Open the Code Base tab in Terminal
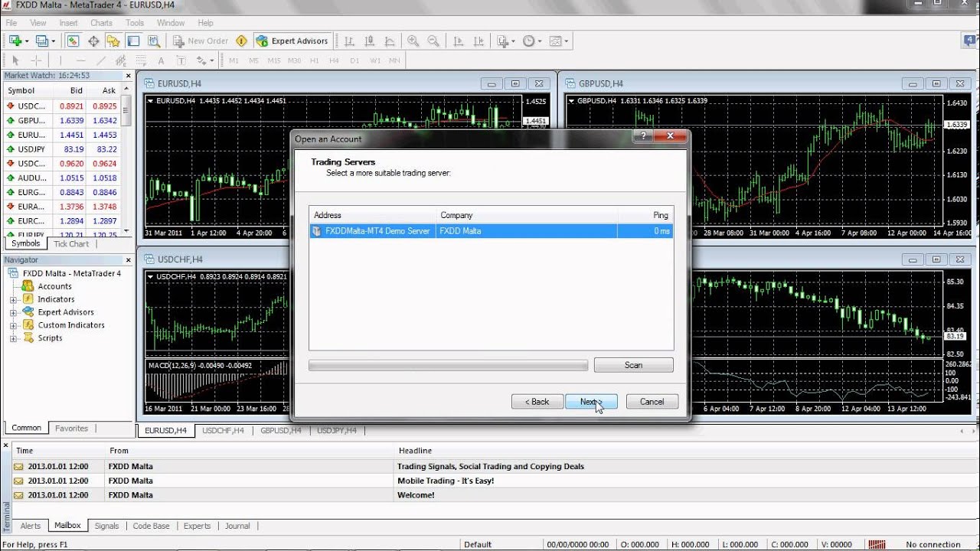980x551 pixels. click(x=152, y=526)
